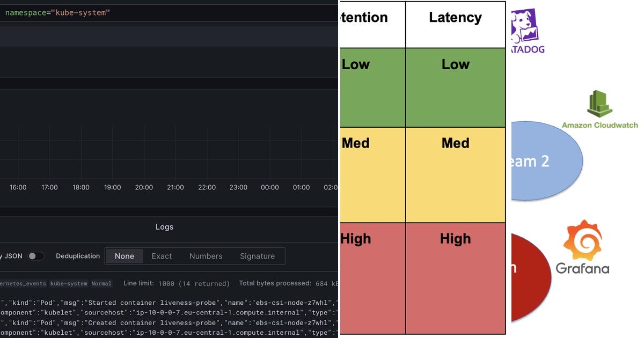Click the orange Grafana flame icon

tap(583, 241)
